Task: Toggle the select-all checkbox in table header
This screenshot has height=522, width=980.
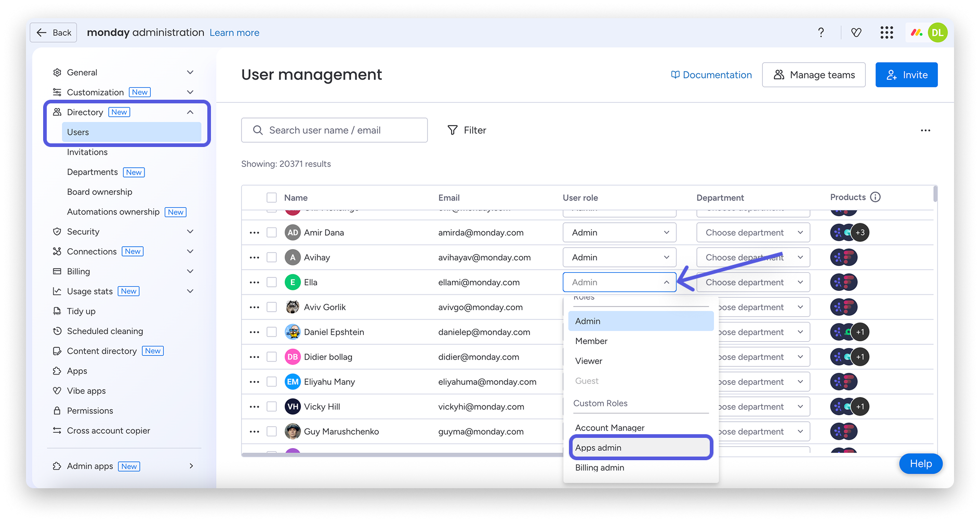Action: (272, 198)
